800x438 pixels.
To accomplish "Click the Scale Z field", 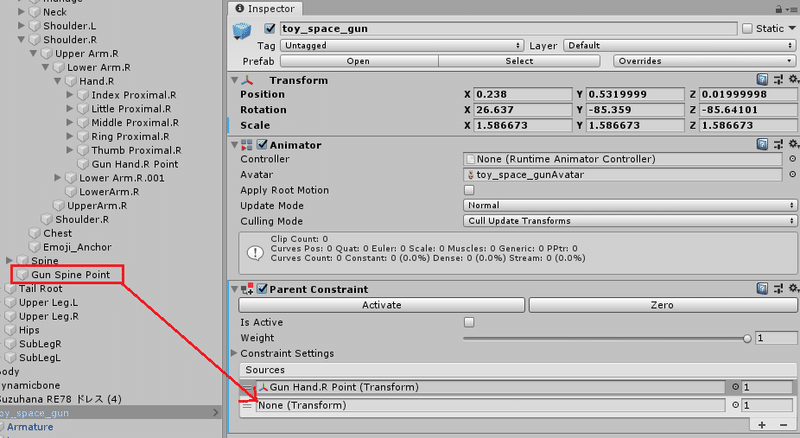I will pos(747,125).
